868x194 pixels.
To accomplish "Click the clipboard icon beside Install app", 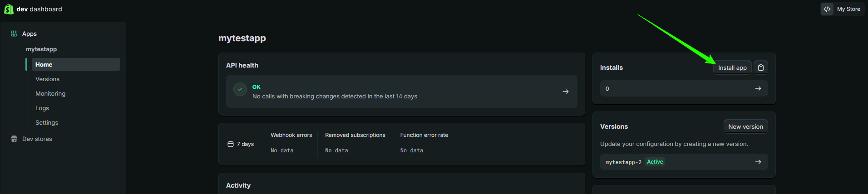I will (761, 68).
